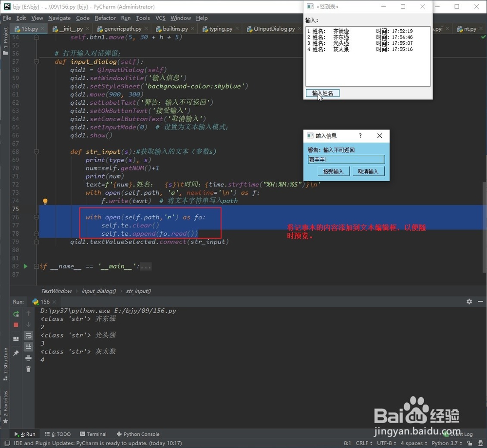
Task: Clear console output with the trash icon
Action: (28, 369)
